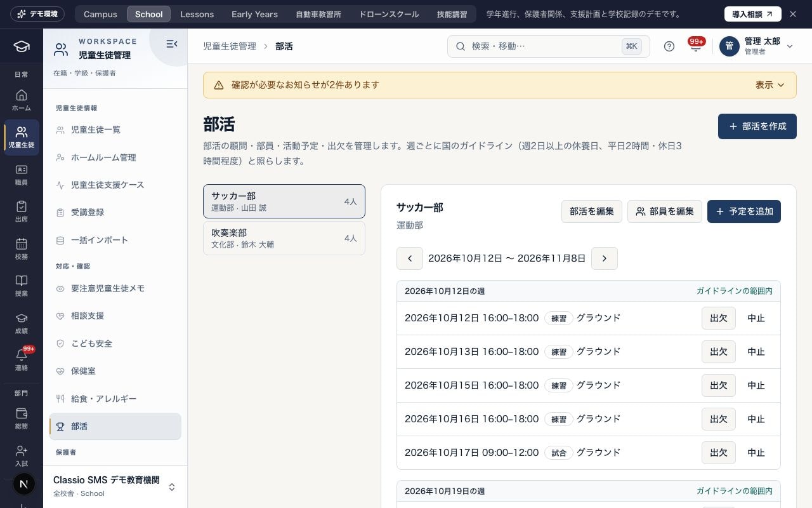
Task: Click 中止 for the October 17 match
Action: click(756, 453)
